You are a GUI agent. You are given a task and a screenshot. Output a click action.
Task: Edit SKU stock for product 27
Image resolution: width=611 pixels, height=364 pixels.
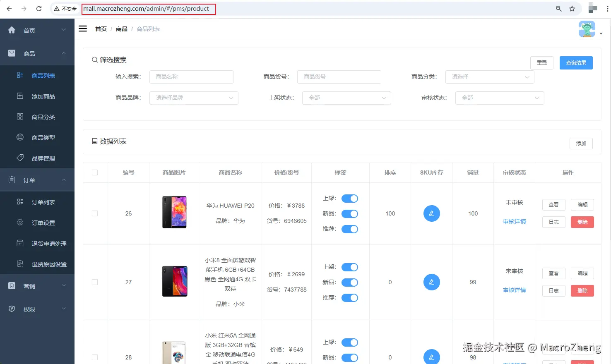432,282
